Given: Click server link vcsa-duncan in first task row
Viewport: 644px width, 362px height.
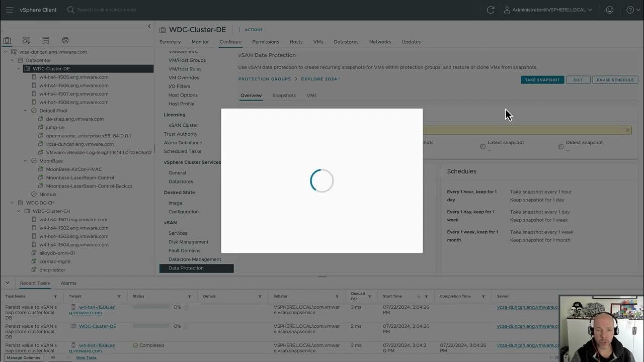Looking at the screenshot, I should [x=528, y=307].
